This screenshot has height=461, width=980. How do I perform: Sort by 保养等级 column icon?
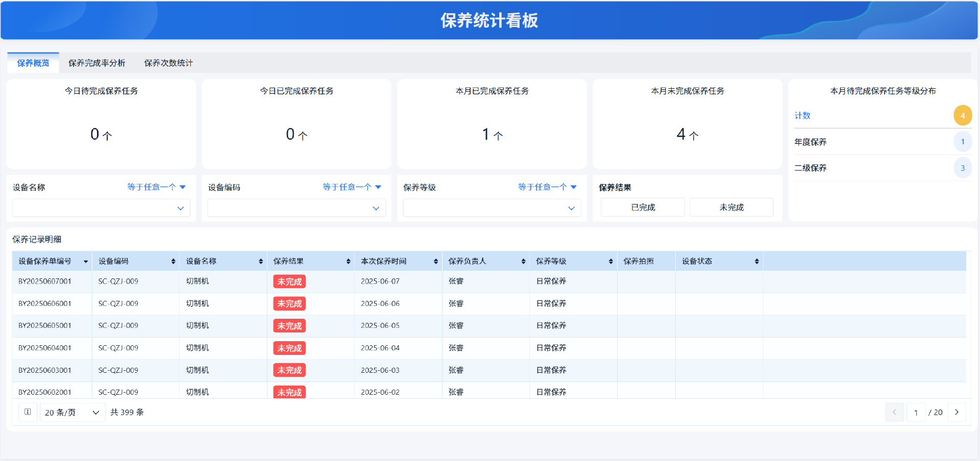[x=611, y=262]
